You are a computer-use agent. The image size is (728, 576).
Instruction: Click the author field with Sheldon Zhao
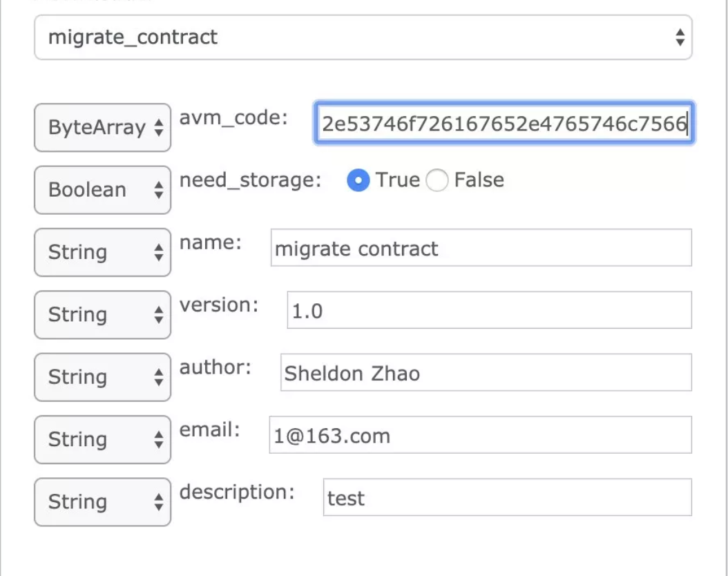tap(486, 373)
